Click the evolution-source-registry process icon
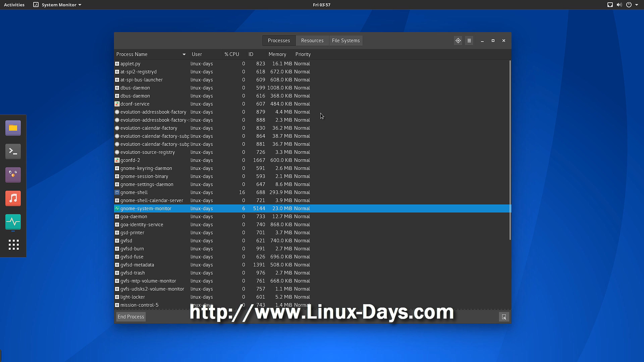The height and width of the screenshot is (362, 644). 117,152
